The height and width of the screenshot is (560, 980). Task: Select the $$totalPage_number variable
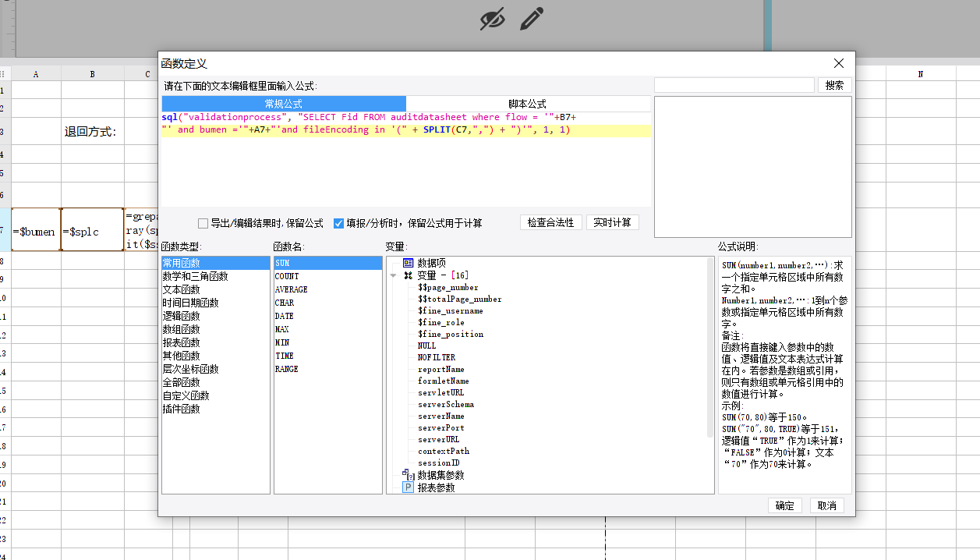click(460, 299)
